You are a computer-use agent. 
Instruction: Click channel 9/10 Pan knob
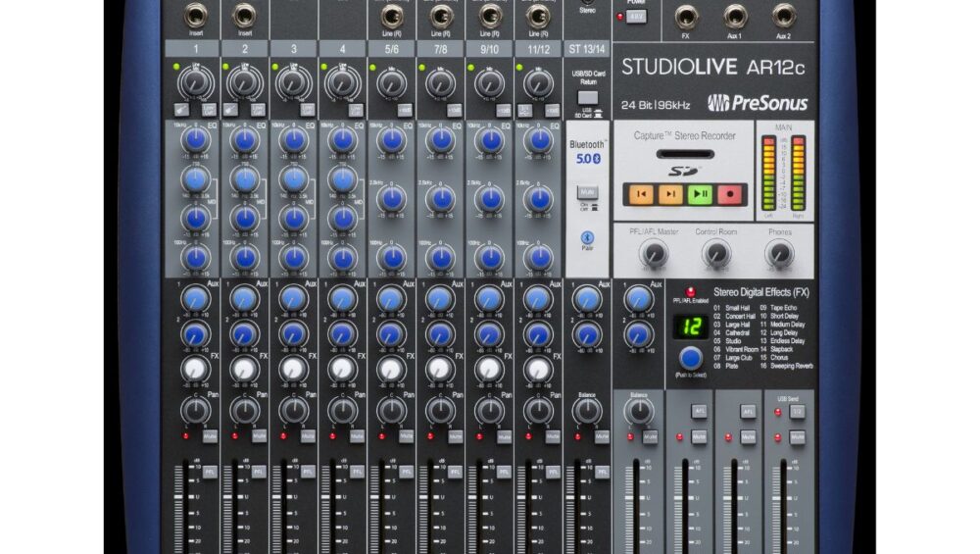coord(489,411)
